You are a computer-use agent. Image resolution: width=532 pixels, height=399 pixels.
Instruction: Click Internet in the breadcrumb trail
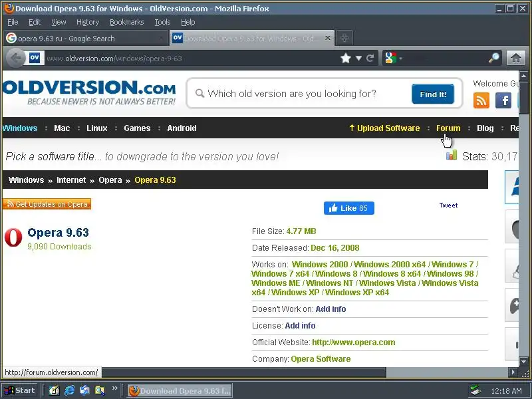click(x=71, y=180)
